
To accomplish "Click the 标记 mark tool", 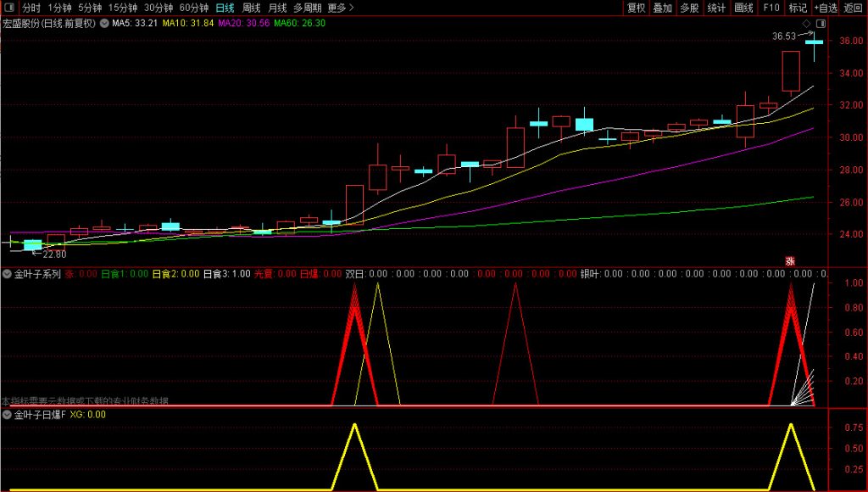I will 798,8.
